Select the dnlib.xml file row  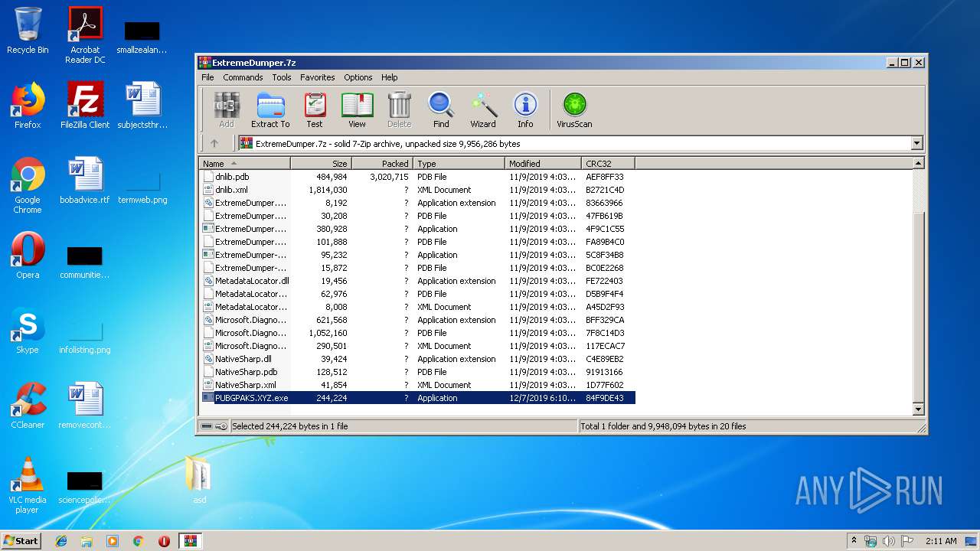click(417, 190)
